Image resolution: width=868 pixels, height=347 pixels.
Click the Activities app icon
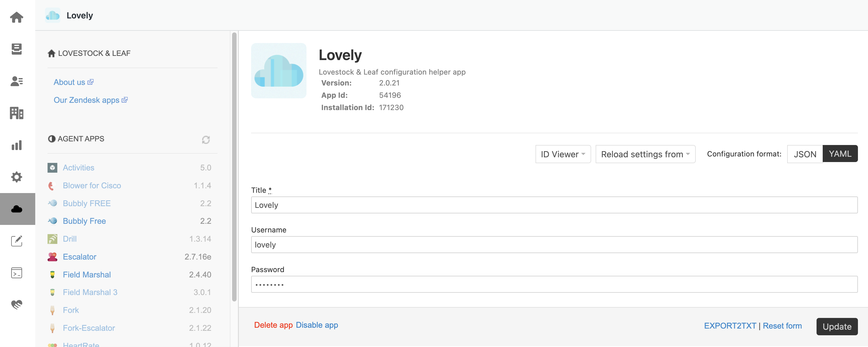tap(52, 168)
